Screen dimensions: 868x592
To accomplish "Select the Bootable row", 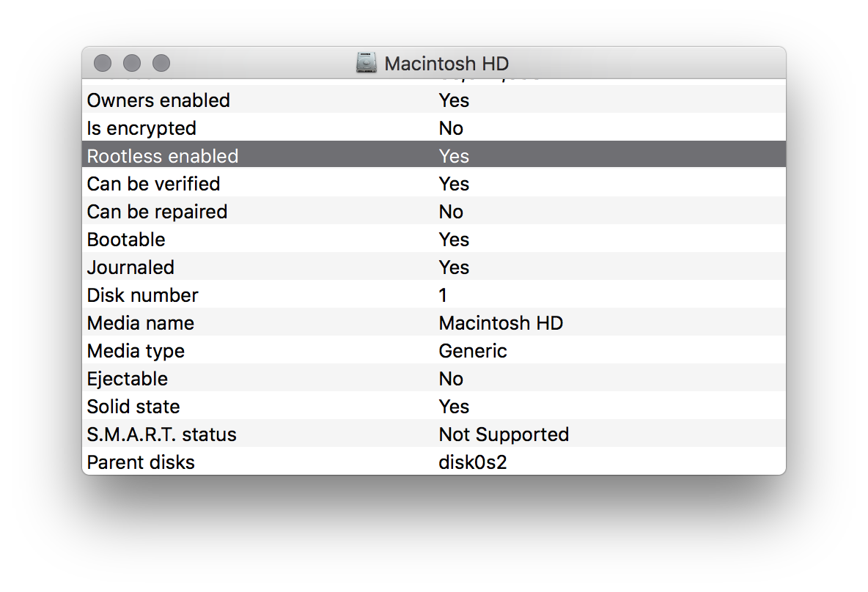I will (x=434, y=239).
